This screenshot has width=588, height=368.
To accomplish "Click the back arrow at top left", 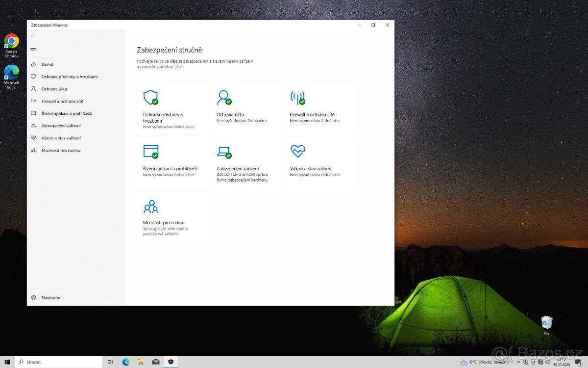I will 33,36.
